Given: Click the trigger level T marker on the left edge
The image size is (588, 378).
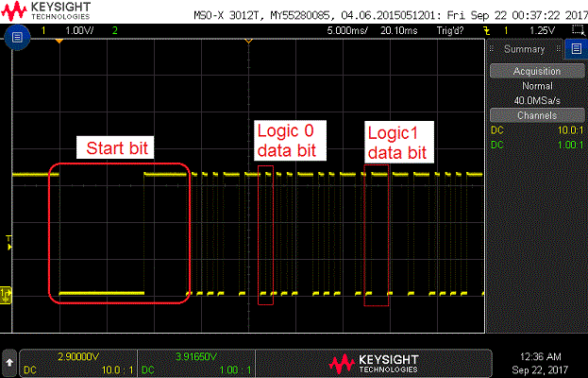Looking at the screenshot, I should (x=9, y=243).
